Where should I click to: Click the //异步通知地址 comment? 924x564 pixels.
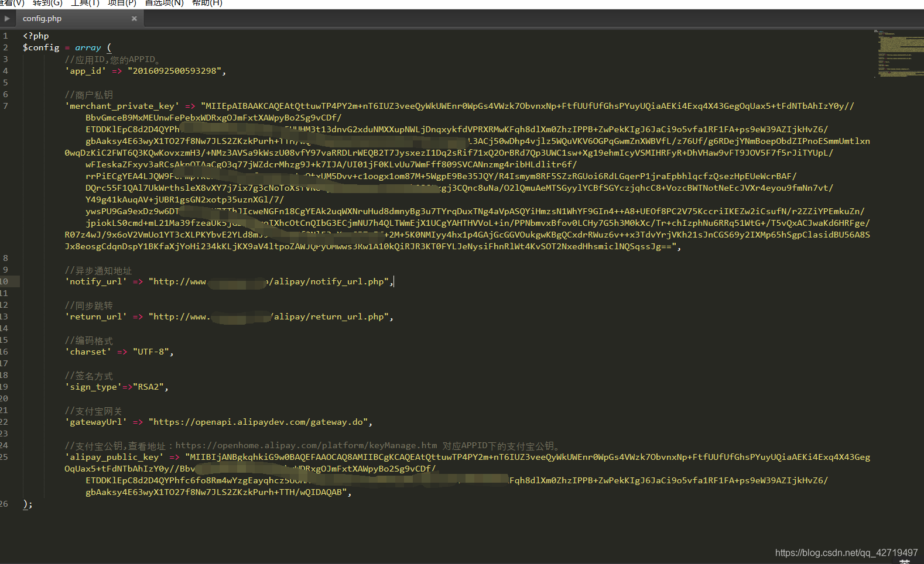pyautogui.click(x=98, y=271)
